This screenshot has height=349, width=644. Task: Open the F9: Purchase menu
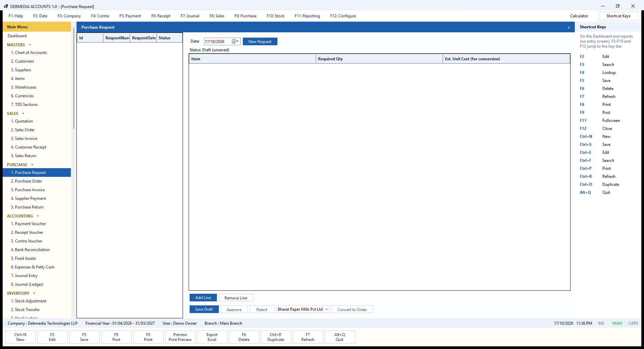pyautogui.click(x=245, y=16)
